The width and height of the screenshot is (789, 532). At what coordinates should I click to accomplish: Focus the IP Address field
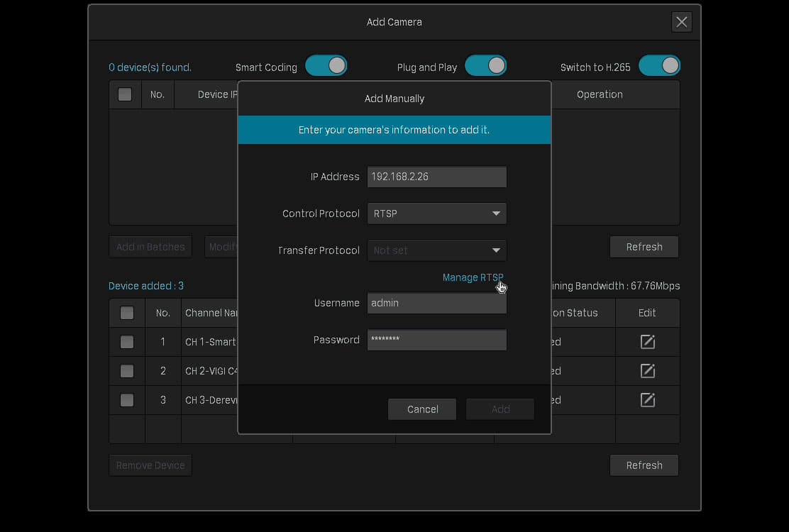(437, 177)
